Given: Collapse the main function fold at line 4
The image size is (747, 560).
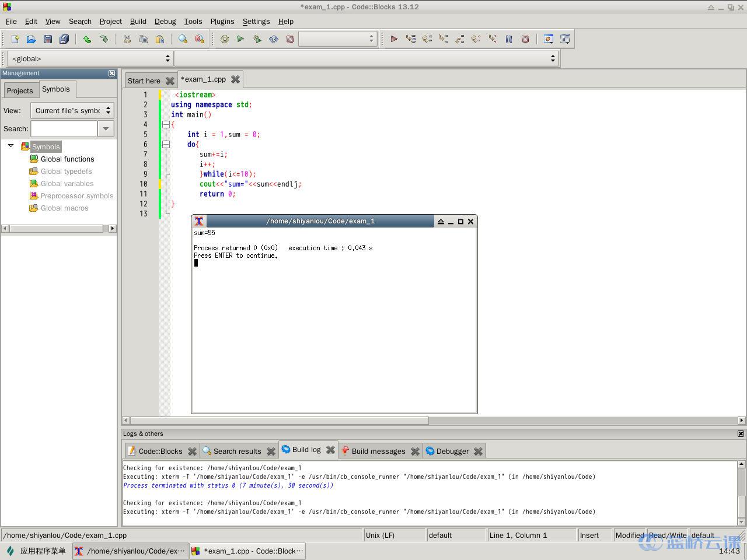Looking at the screenshot, I should 166,124.
